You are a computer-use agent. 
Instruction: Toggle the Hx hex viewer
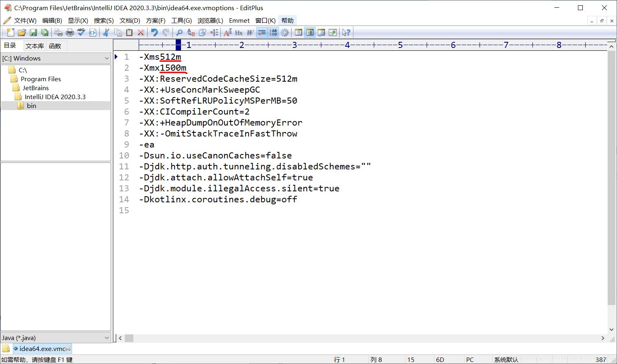coord(239,32)
